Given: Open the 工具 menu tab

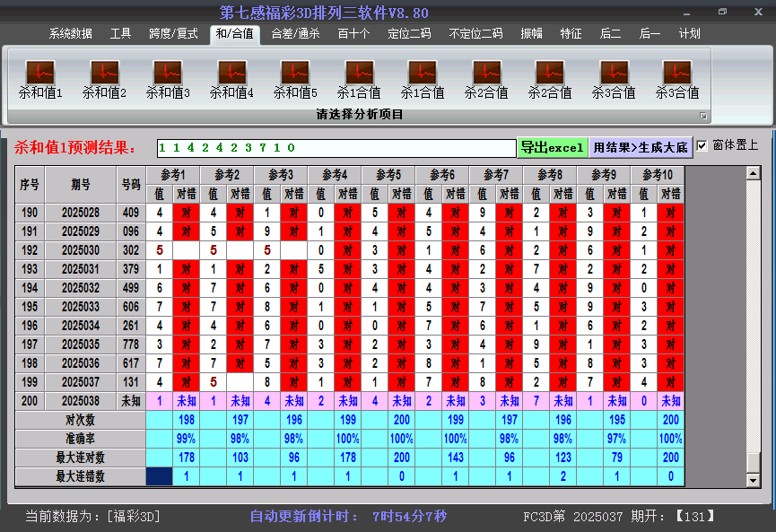Looking at the screenshot, I should pos(120,34).
